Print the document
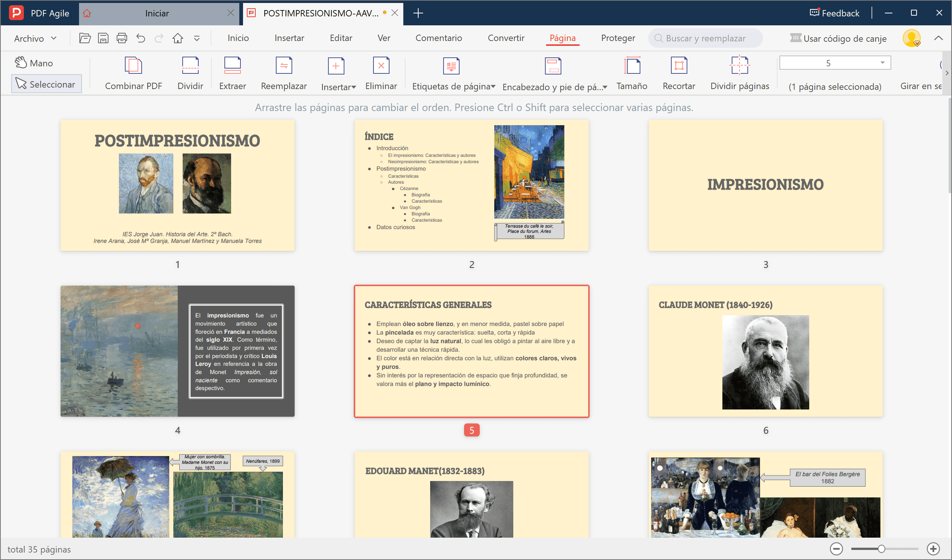952x560 pixels. tap(122, 38)
